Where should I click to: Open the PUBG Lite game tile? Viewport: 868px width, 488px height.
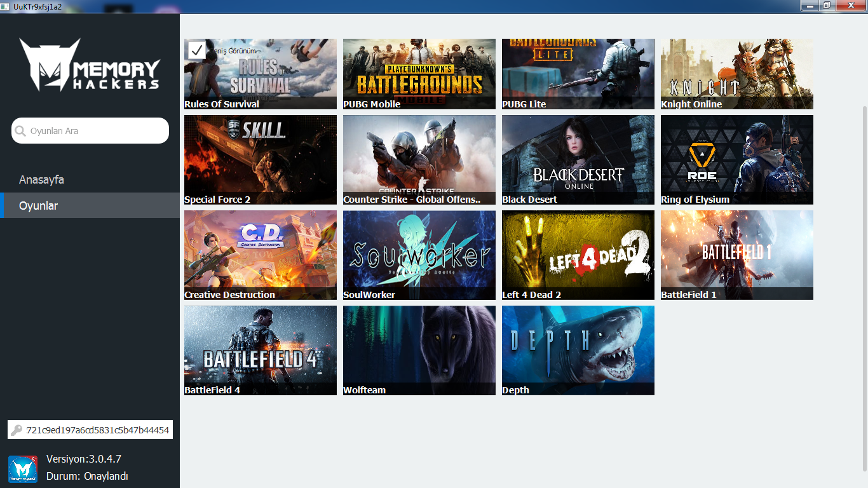click(578, 74)
